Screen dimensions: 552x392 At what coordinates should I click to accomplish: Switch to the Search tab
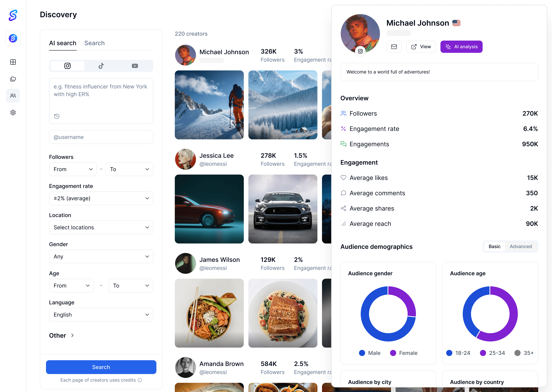tap(94, 43)
